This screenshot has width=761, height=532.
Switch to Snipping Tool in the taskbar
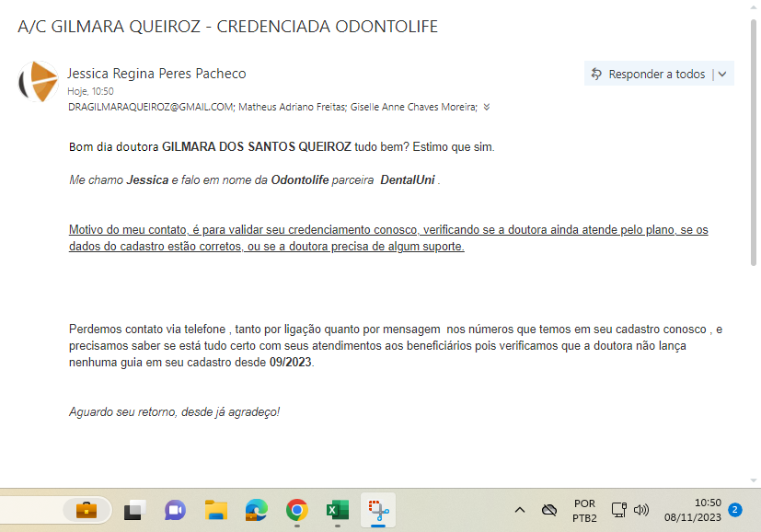(x=378, y=510)
